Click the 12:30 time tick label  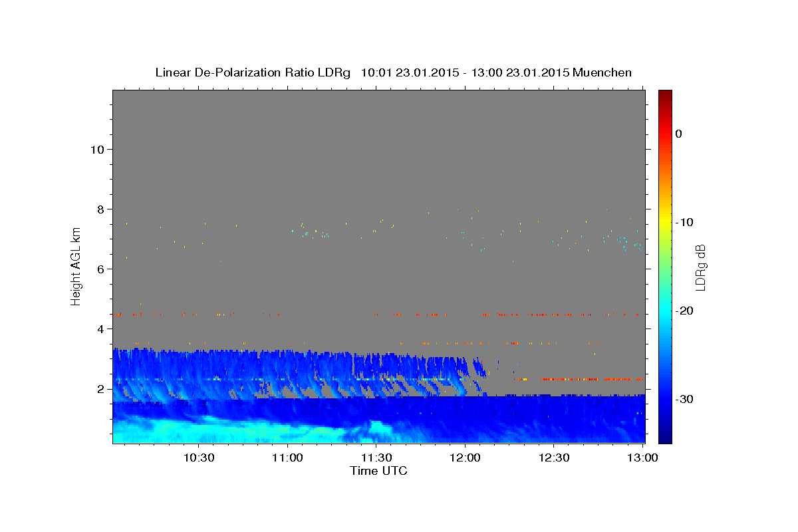point(553,458)
